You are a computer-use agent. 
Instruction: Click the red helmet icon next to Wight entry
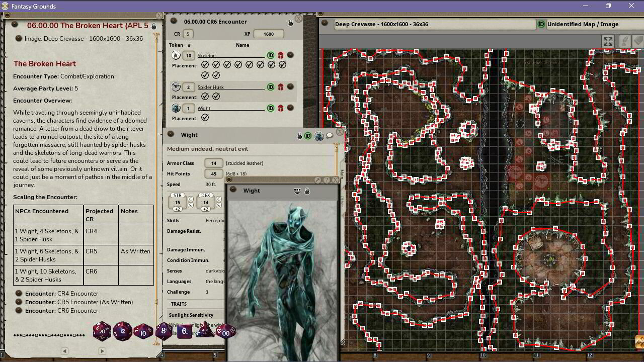[281, 108]
